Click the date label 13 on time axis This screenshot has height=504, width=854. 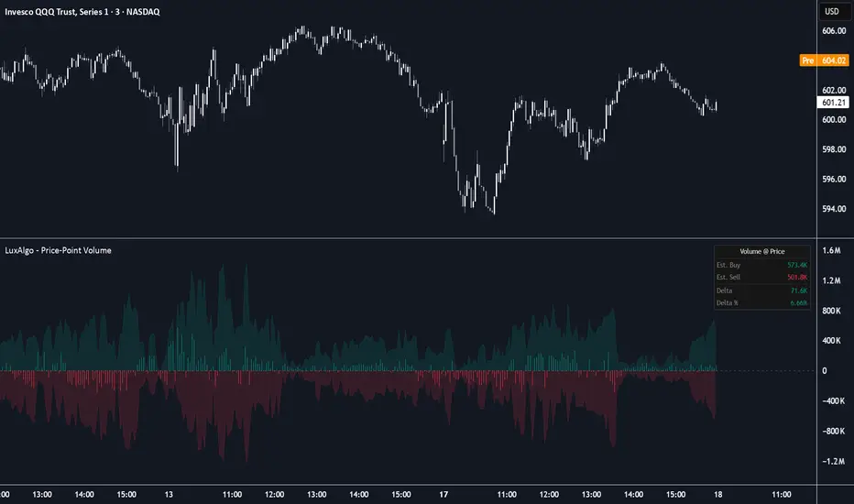pyautogui.click(x=169, y=495)
